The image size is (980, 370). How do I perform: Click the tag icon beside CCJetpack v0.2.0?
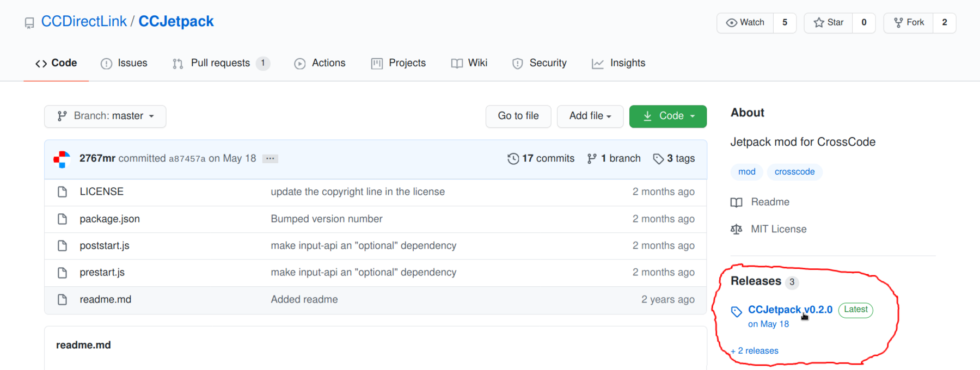coord(736,311)
